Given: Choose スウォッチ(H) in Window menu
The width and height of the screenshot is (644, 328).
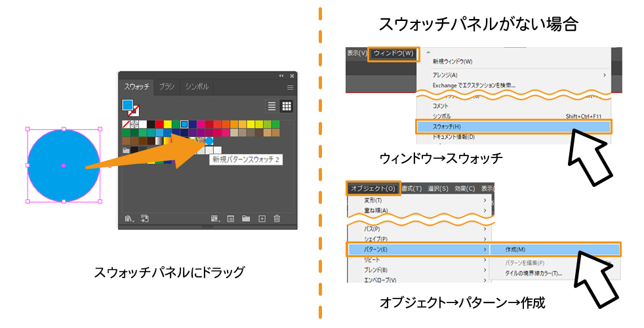Looking at the screenshot, I should point(514,127).
